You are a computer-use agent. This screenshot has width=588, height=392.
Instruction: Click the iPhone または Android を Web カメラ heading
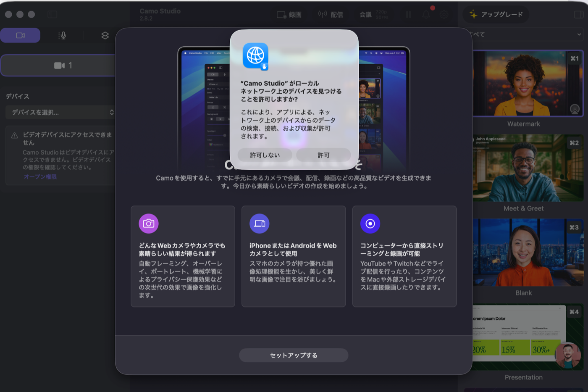(x=293, y=250)
